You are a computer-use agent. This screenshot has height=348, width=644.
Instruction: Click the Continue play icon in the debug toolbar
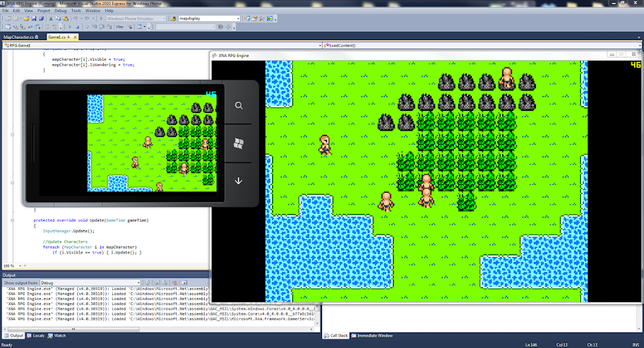70,27
